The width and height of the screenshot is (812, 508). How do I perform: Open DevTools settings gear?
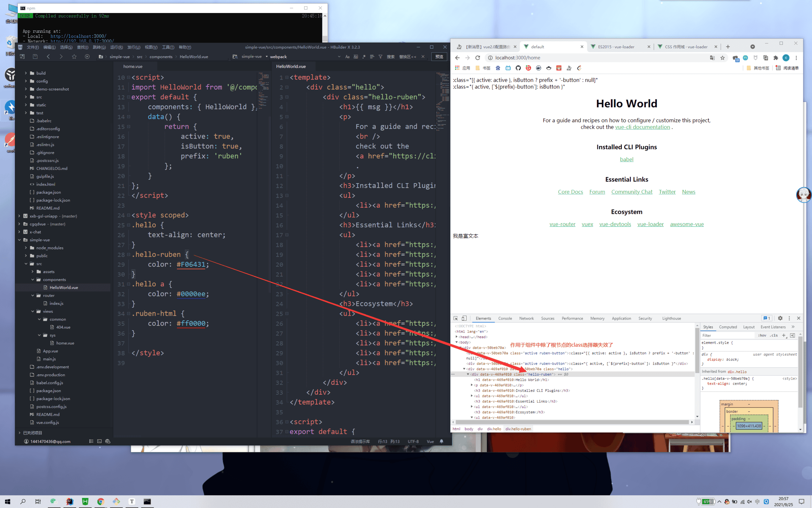(x=780, y=318)
